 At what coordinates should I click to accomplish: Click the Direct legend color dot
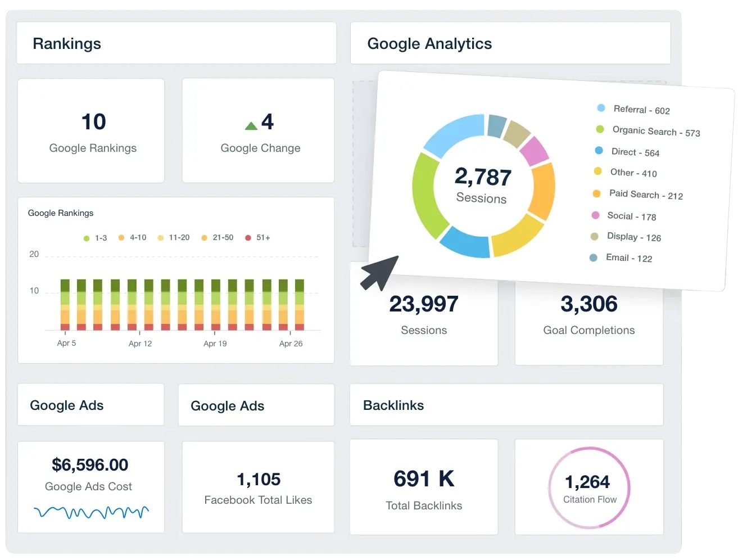[599, 151]
